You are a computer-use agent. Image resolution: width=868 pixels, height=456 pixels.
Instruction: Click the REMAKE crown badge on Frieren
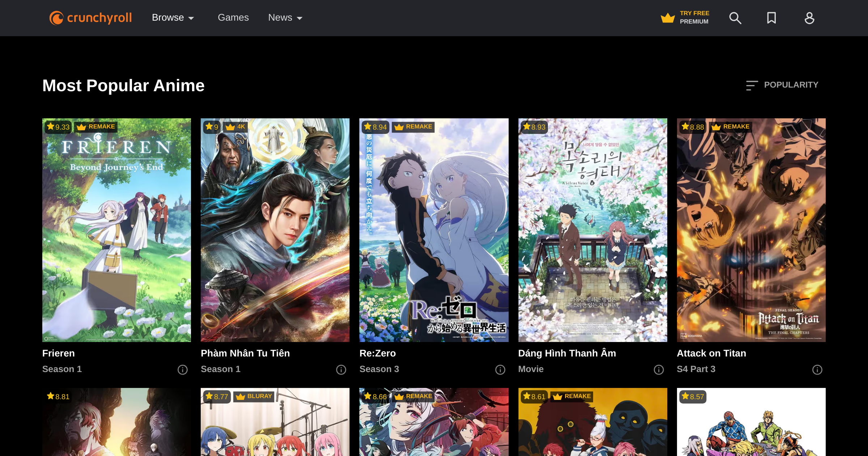click(96, 127)
